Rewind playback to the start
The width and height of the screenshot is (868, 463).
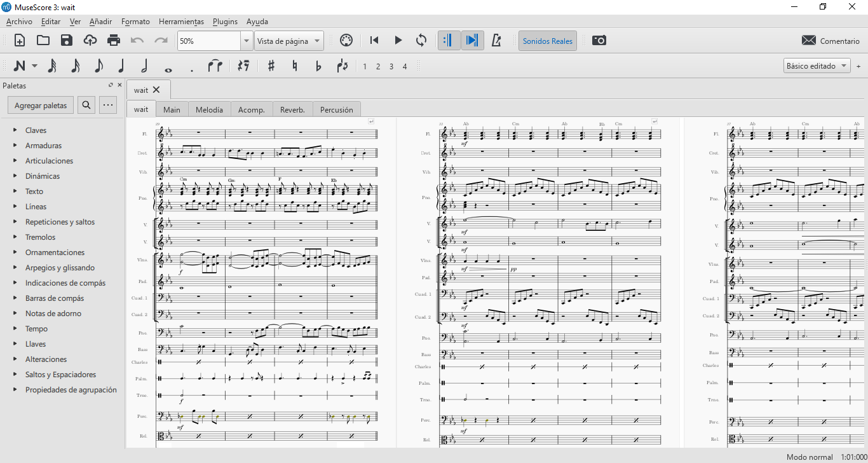pos(374,41)
